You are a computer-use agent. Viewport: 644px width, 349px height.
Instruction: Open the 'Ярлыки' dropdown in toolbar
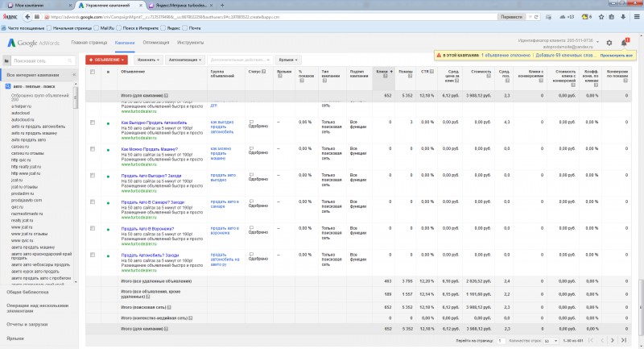coord(287,59)
